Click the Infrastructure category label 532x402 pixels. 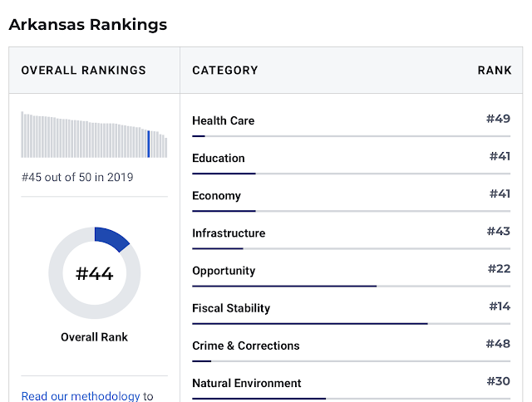(229, 233)
